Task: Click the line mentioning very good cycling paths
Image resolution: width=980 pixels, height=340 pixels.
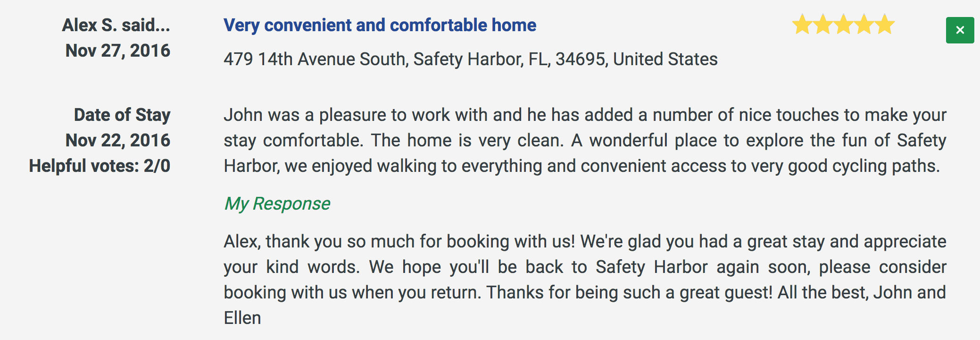Action: coord(582,166)
